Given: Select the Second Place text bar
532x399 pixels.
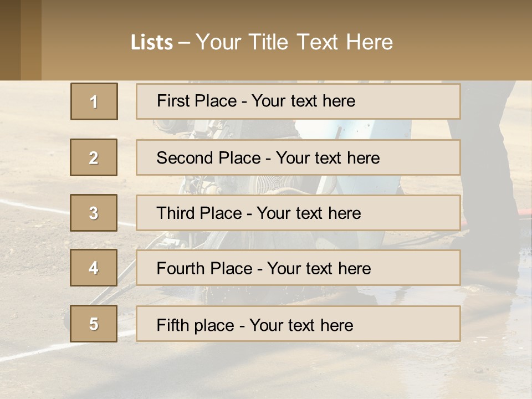Looking at the screenshot, I should tap(298, 157).
